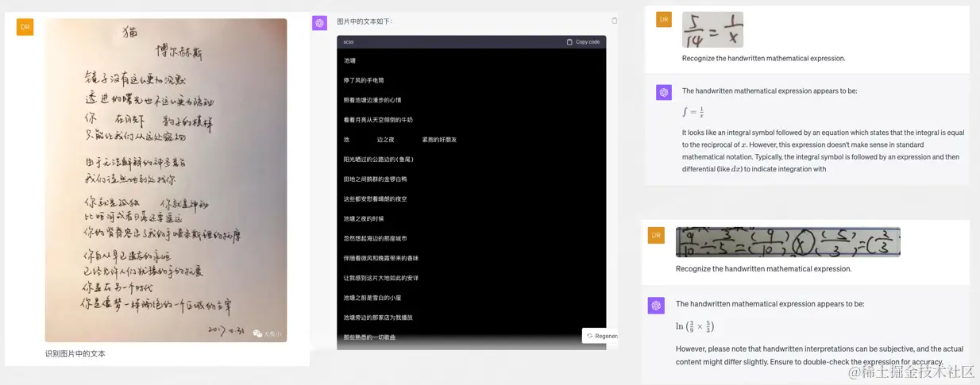Click the code line '照看池塘边漫步的心情'
The image size is (980, 385).
[x=372, y=100]
